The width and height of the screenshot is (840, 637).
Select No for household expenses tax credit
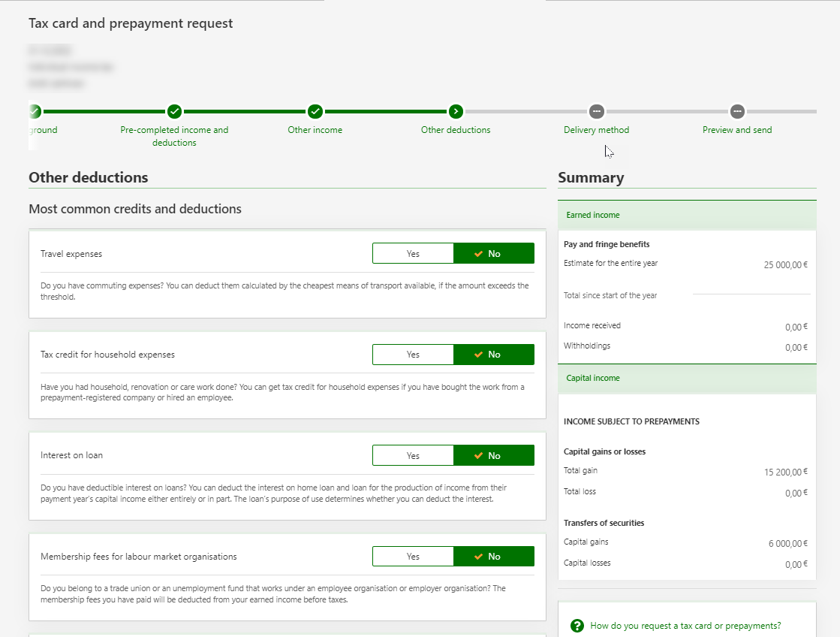[x=494, y=355]
